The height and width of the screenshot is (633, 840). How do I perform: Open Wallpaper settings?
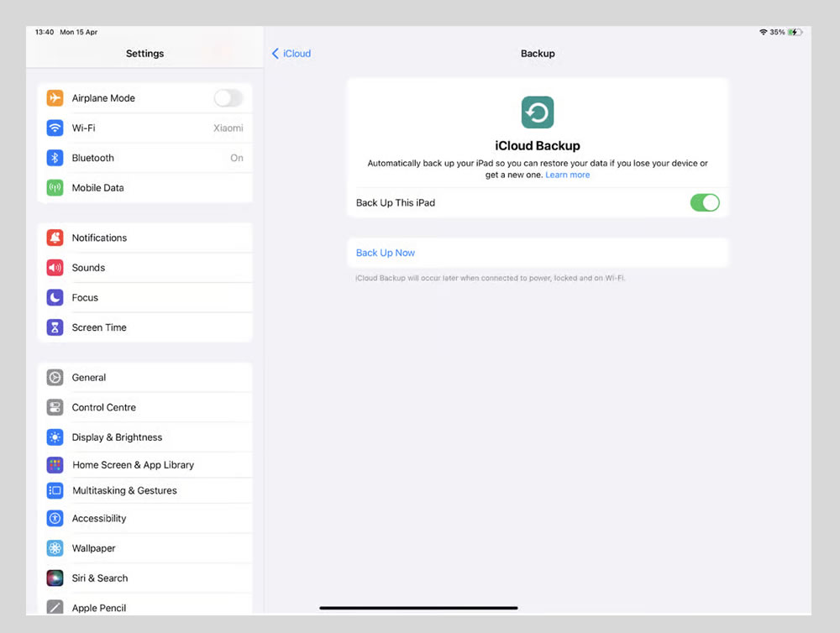[144, 548]
